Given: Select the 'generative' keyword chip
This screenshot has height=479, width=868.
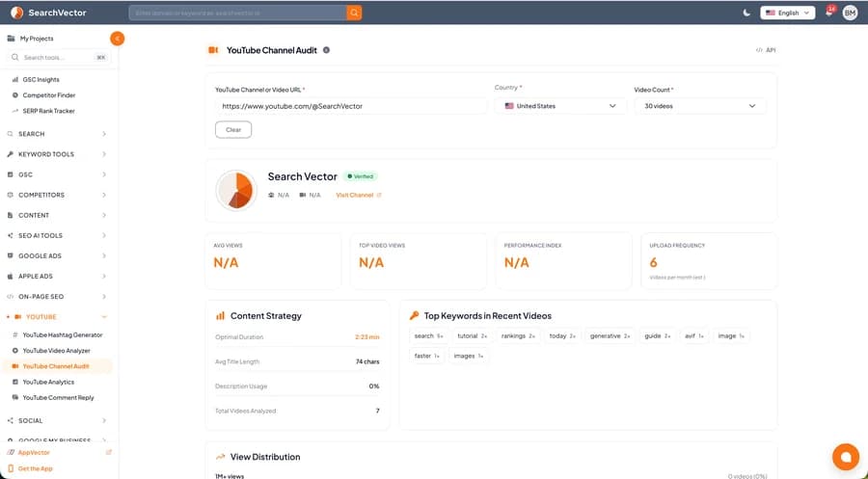Looking at the screenshot, I should tap(610, 335).
